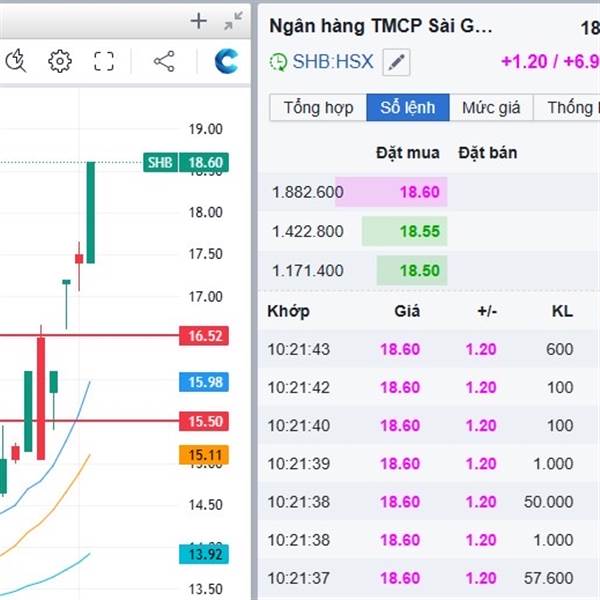
Task: Select trade row at 10:21:37
Action: (x=429, y=578)
